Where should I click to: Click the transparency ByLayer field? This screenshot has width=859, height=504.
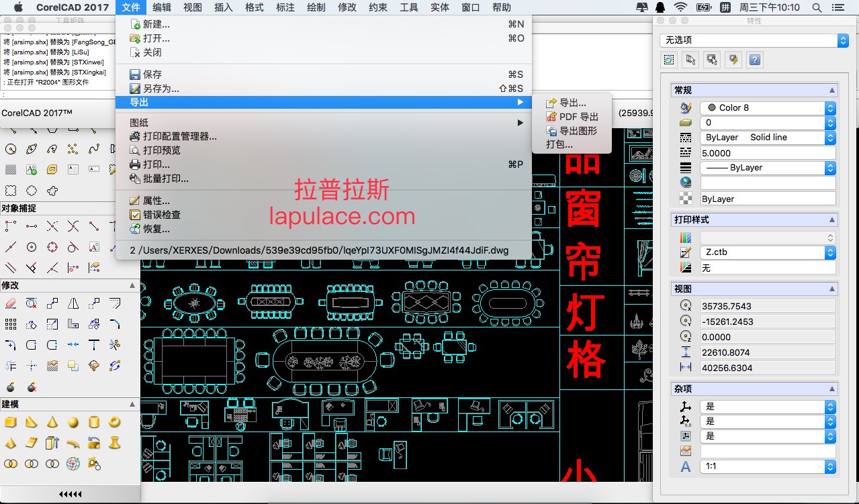[768, 199]
